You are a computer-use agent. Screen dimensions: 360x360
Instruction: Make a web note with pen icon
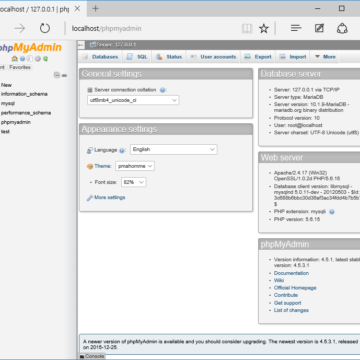[x=319, y=28]
